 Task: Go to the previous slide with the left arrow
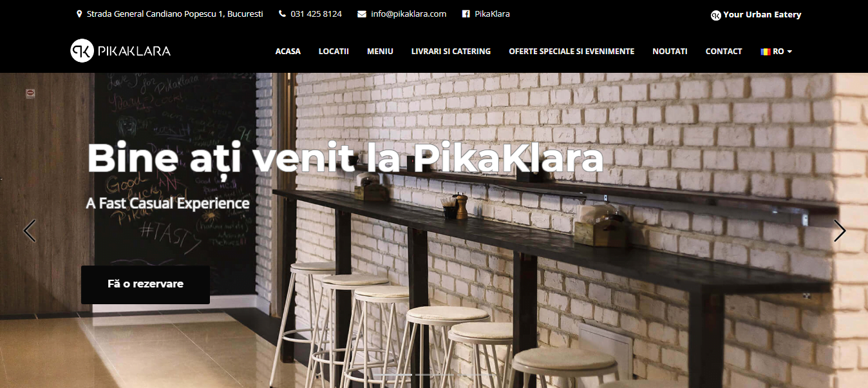tap(29, 231)
